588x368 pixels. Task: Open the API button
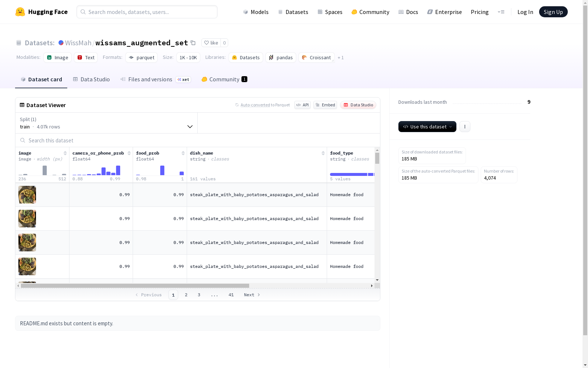click(x=302, y=105)
